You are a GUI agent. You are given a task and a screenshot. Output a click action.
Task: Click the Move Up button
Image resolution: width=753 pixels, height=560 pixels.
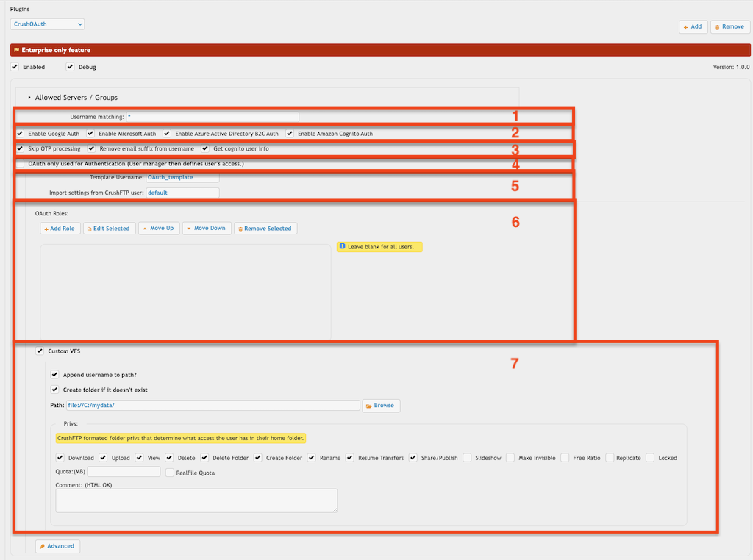pyautogui.click(x=159, y=229)
